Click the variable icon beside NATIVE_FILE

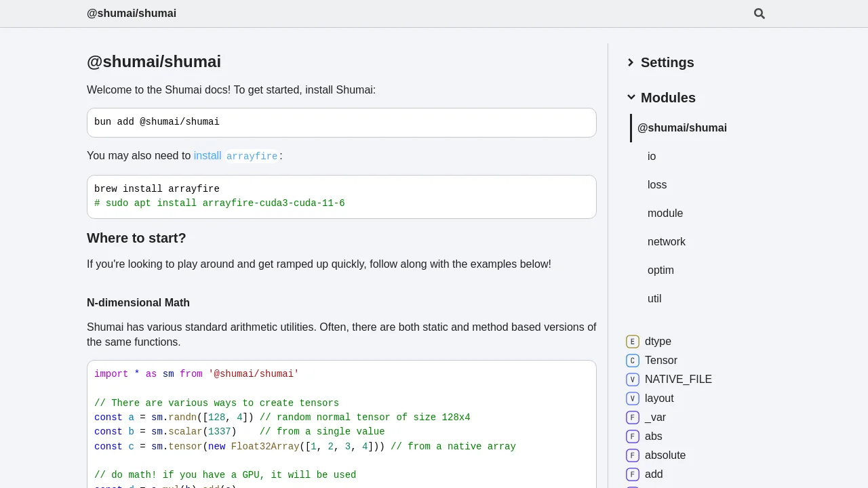point(633,380)
